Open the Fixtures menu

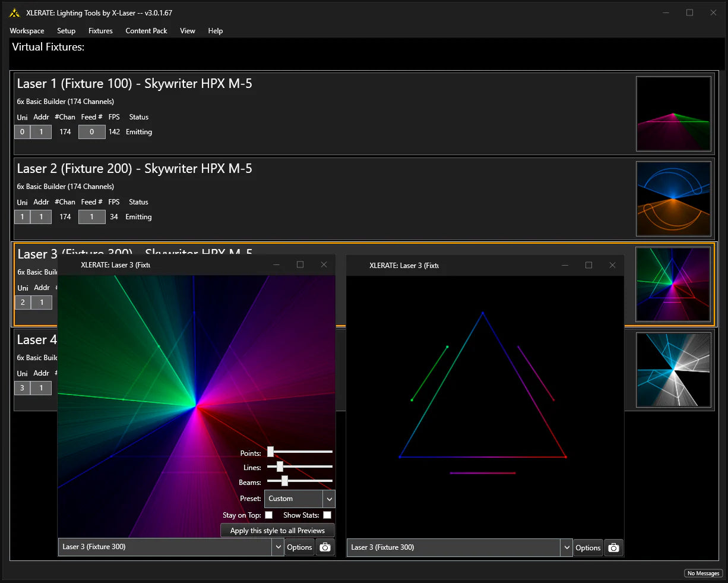100,31
